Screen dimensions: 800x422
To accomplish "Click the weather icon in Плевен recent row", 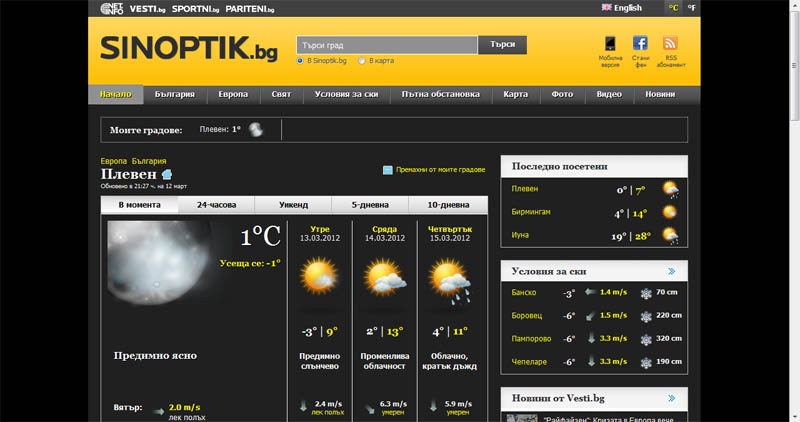I will (x=670, y=190).
